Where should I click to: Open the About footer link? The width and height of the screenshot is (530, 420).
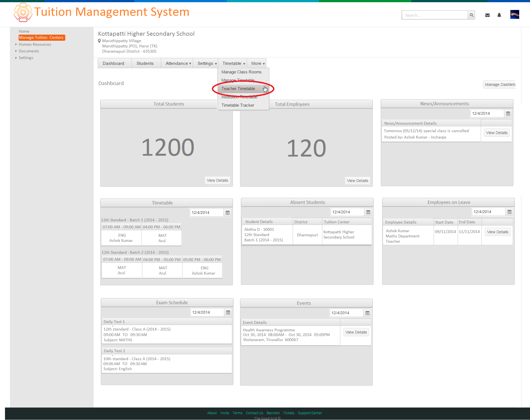[x=212, y=413]
